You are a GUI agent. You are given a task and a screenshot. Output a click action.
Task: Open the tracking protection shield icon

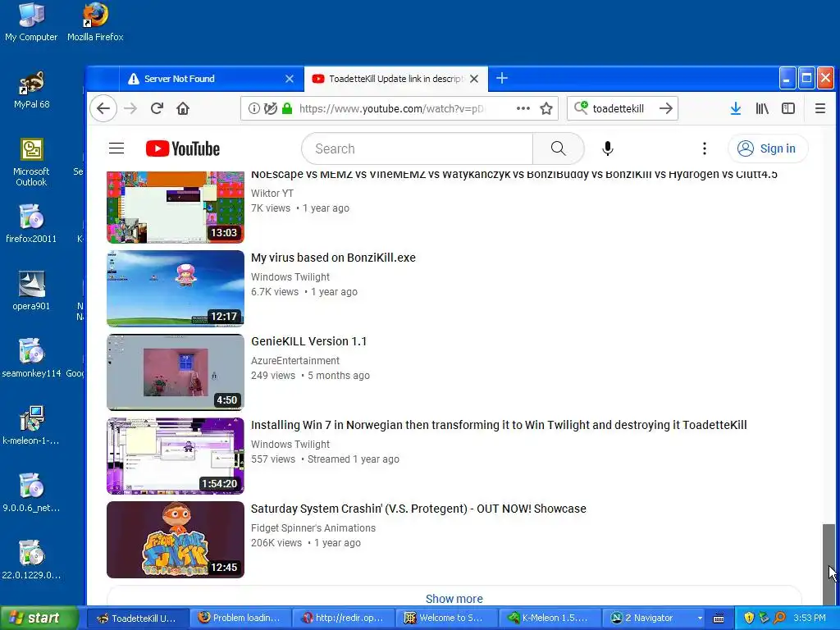click(271, 109)
